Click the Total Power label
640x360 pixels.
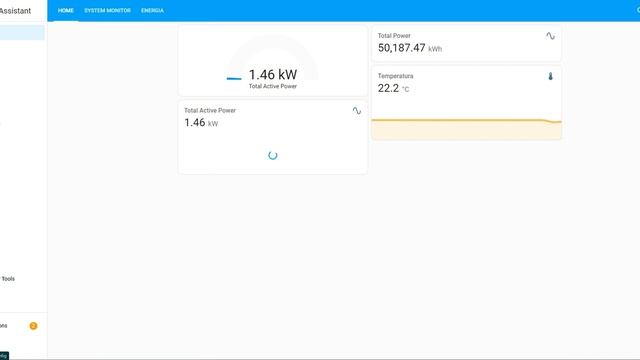point(394,36)
